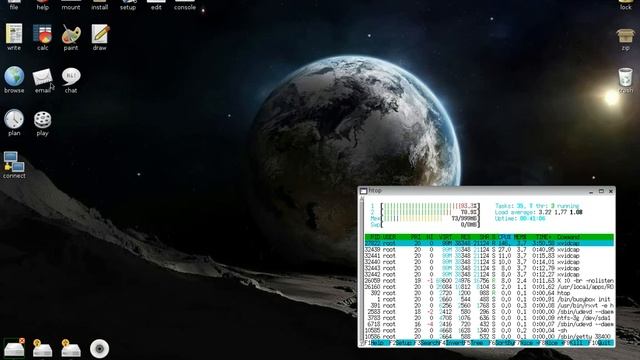Image resolution: width=640 pixels, height=360 pixels.
Task: Click F10 Quit in htop footer
Action: tap(602, 343)
